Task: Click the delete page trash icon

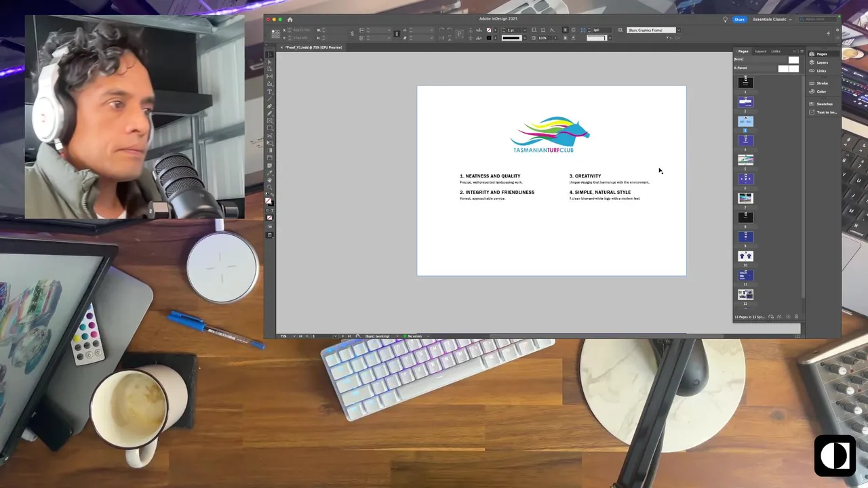Action: click(x=796, y=317)
